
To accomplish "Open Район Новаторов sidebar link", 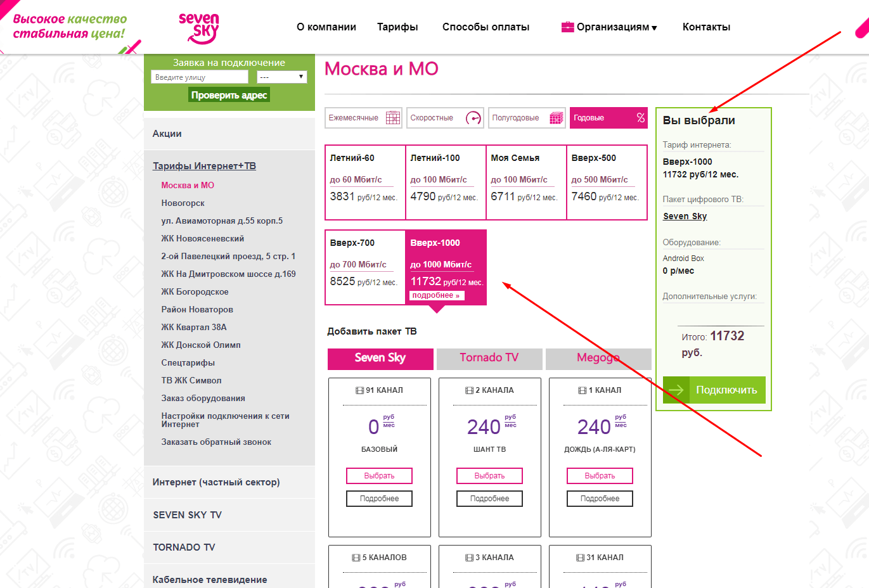I will (197, 310).
